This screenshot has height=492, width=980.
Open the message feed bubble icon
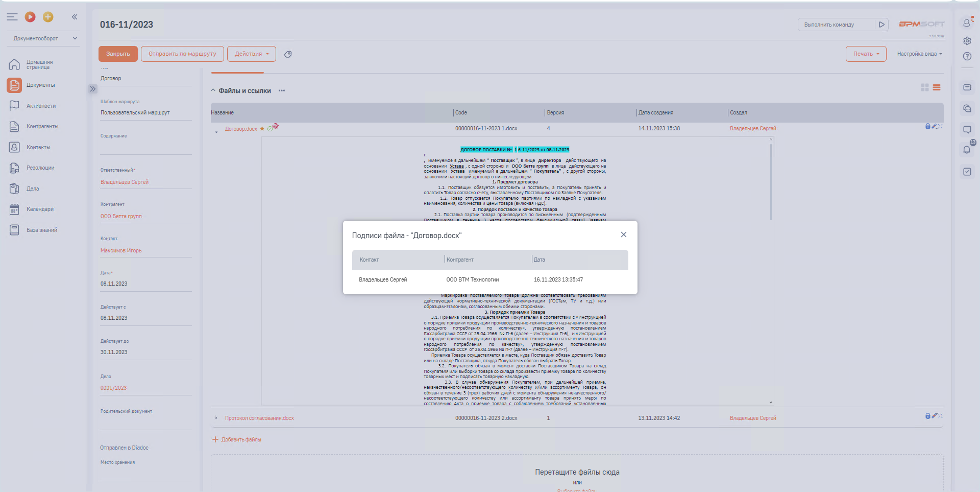point(967,130)
